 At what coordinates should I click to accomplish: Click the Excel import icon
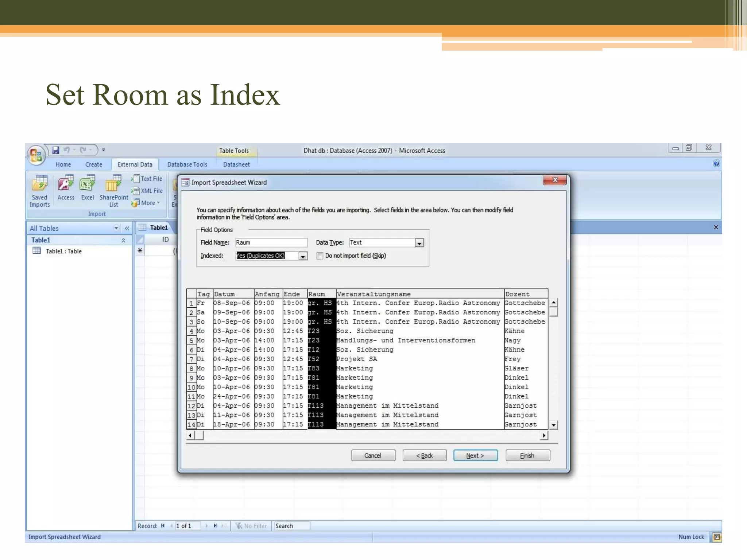pyautogui.click(x=88, y=188)
